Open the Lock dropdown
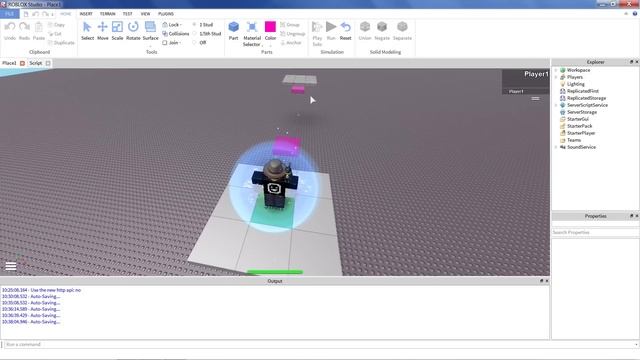640x360 pixels. [x=172, y=24]
